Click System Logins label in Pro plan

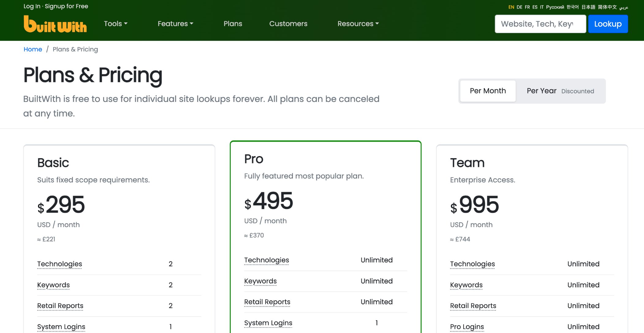pos(268,323)
